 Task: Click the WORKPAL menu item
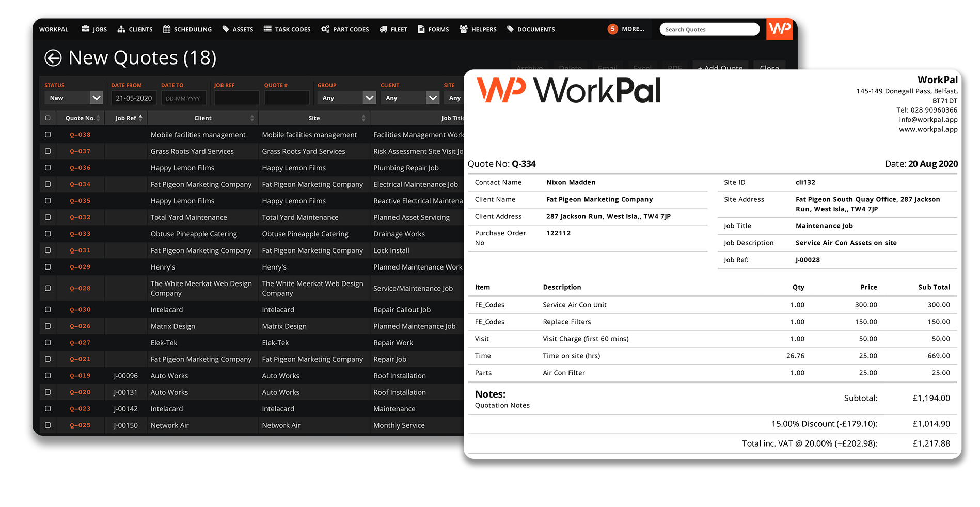[x=53, y=29]
